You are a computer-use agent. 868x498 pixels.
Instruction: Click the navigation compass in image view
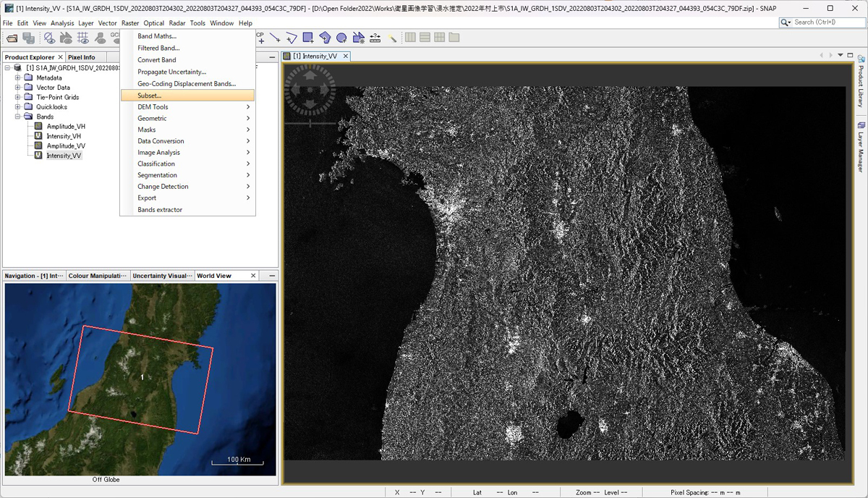click(x=310, y=89)
